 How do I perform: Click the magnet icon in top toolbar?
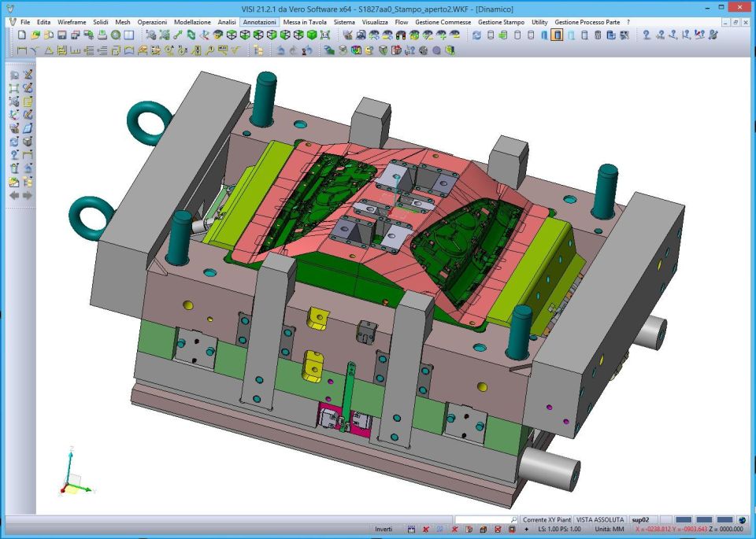(x=401, y=35)
